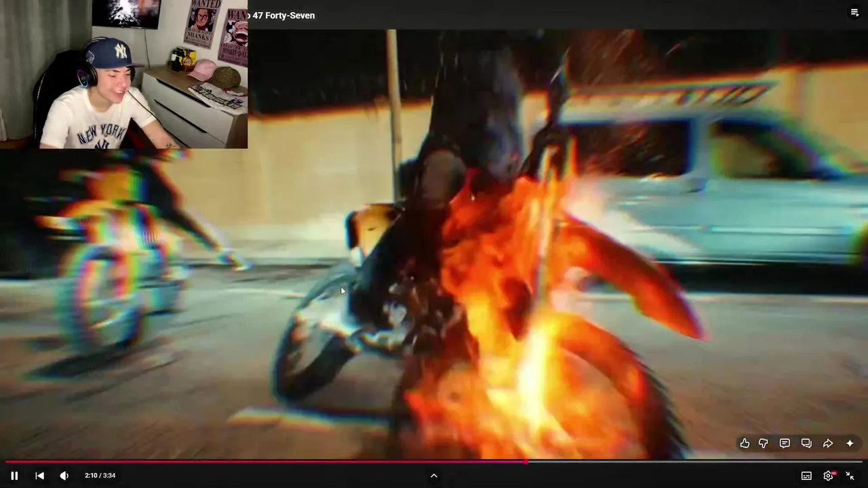Open the live chat replies icon
Image resolution: width=868 pixels, height=488 pixels.
[806, 443]
